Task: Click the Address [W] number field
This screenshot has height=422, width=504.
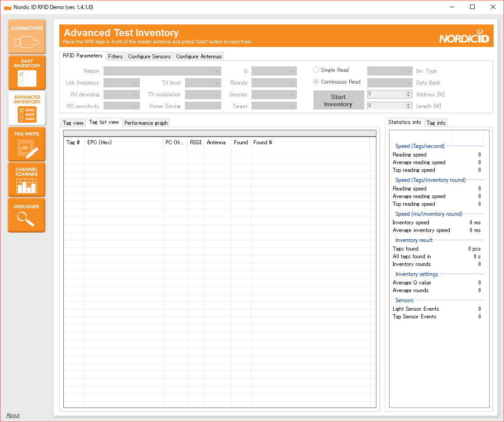Action: 386,94
